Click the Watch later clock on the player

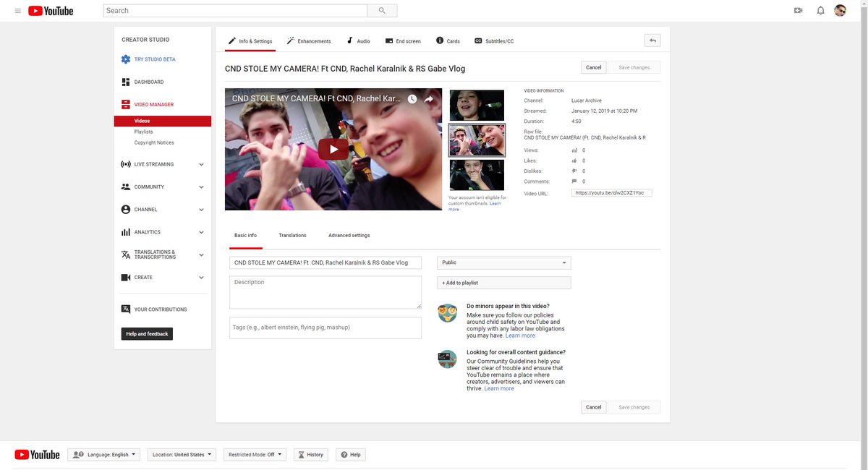412,99
